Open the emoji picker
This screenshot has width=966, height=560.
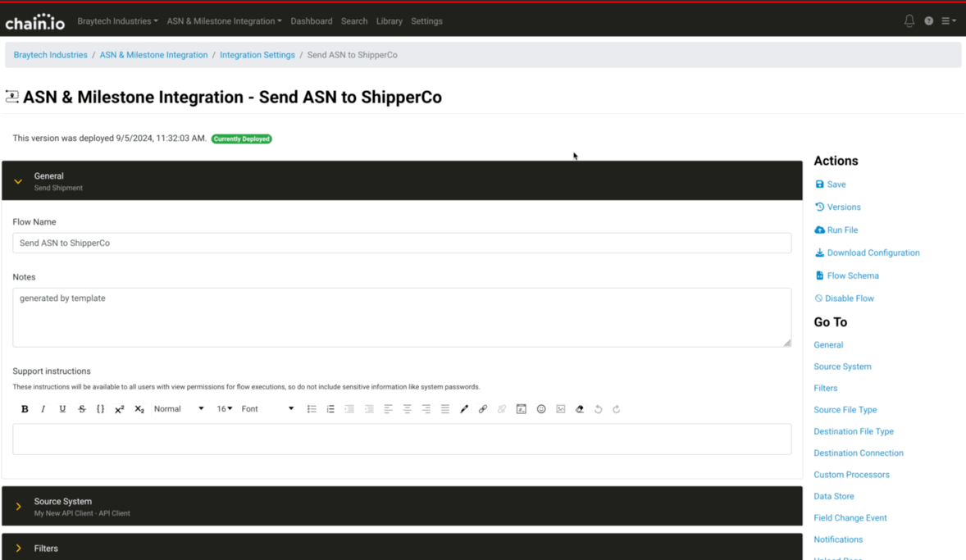click(541, 409)
